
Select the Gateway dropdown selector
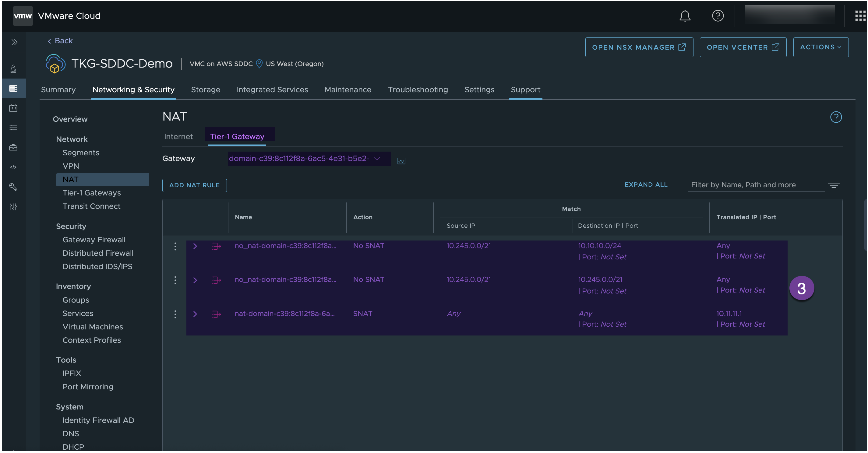(x=304, y=159)
